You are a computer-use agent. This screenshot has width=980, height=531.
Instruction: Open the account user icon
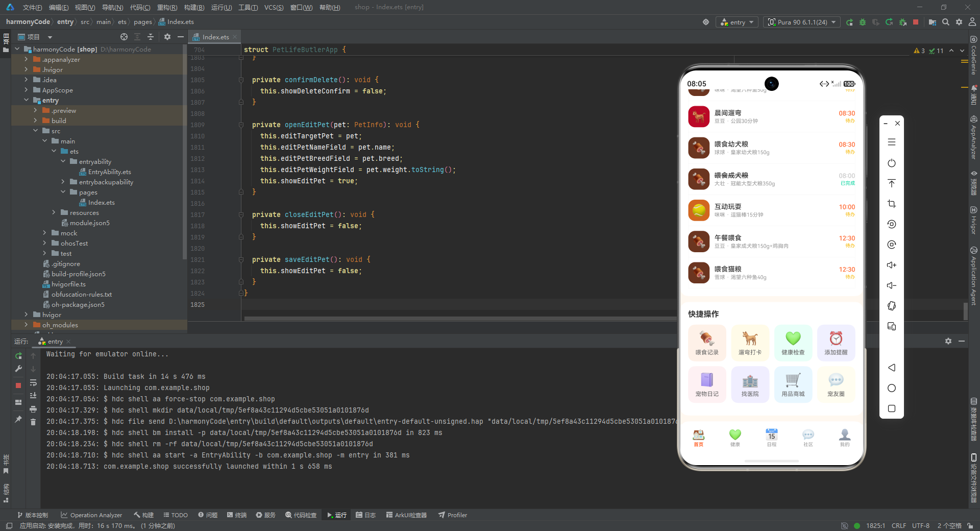tap(972, 22)
